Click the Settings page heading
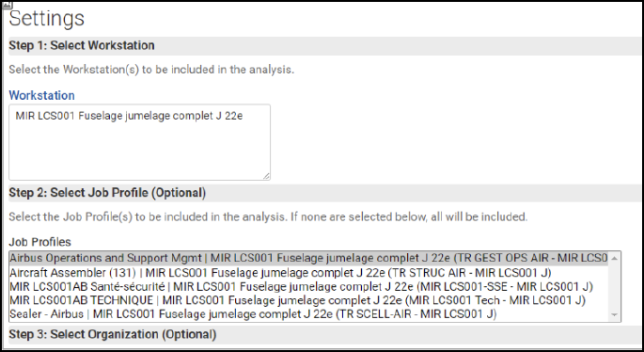The height and width of the screenshot is (352, 644). pyautogui.click(x=47, y=19)
